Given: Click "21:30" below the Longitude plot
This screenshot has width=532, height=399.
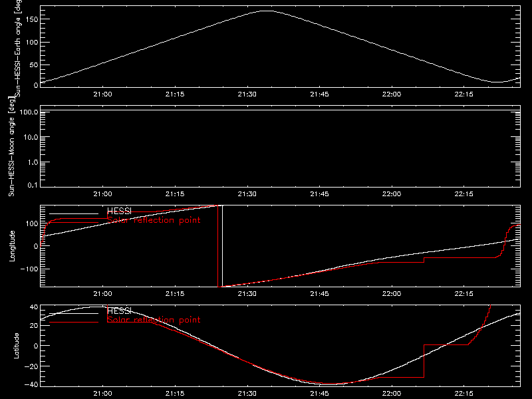Looking at the screenshot, I should pos(247,293).
